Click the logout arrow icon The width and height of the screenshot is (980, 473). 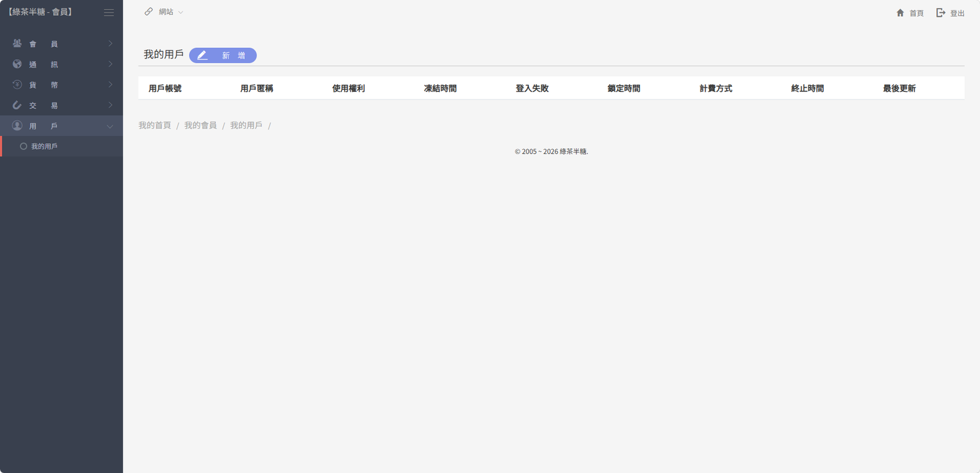click(x=941, y=13)
